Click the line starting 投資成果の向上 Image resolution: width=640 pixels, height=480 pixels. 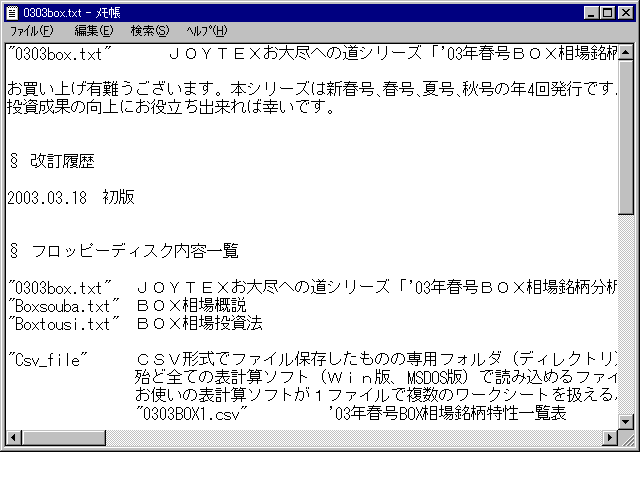(x=171, y=107)
